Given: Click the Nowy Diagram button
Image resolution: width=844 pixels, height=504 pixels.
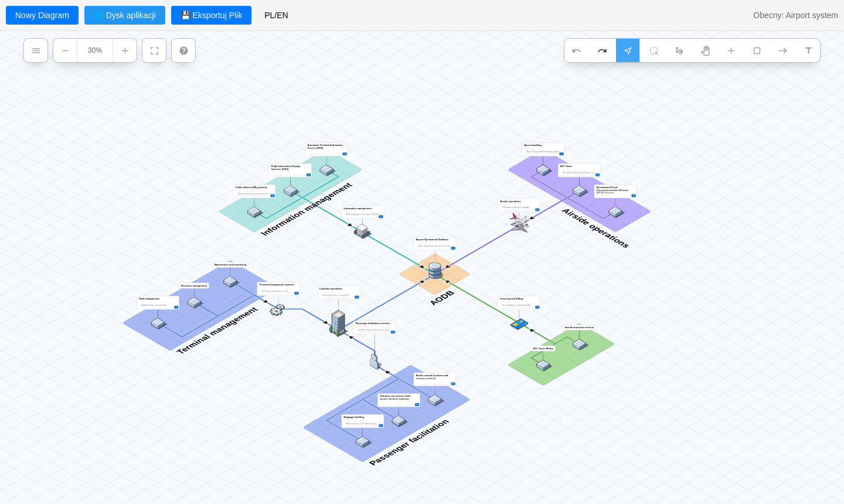Looking at the screenshot, I should click(42, 15).
